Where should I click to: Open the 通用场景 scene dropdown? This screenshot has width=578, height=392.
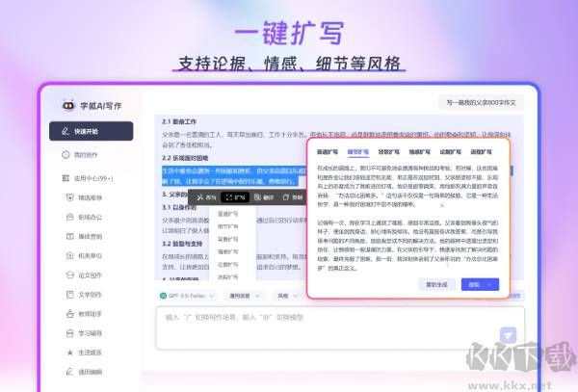(x=244, y=296)
